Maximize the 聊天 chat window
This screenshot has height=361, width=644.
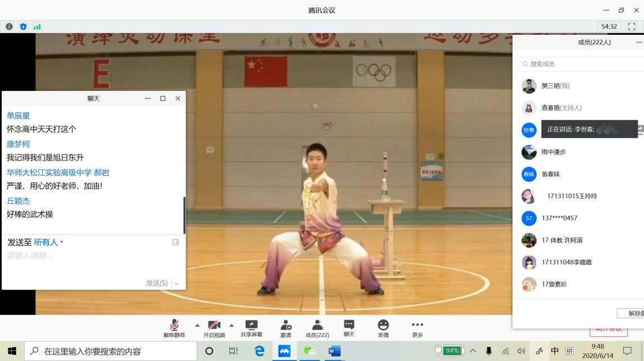click(x=162, y=98)
